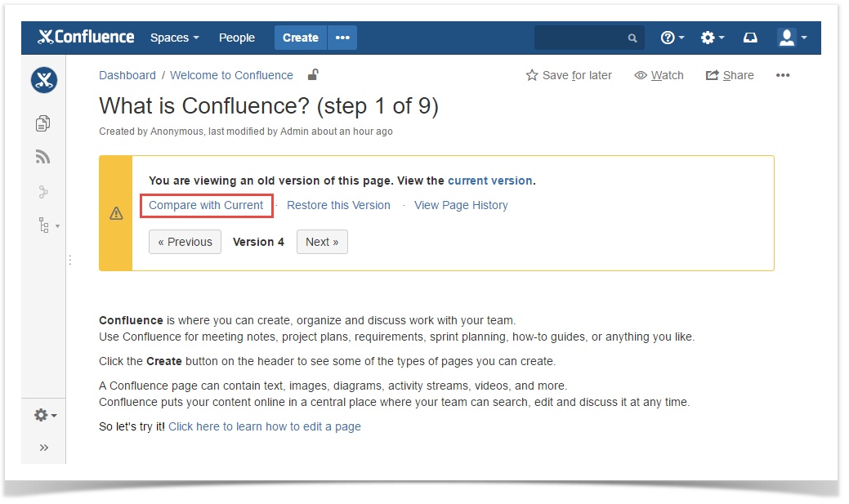Click the Save for later star
The image size is (849, 504).
[569, 75]
